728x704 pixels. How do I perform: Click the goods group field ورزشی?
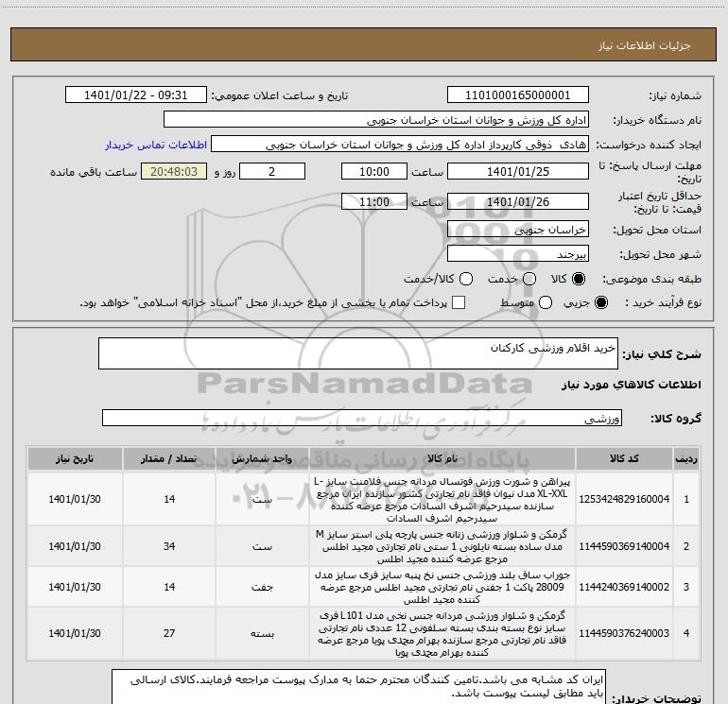click(x=362, y=418)
